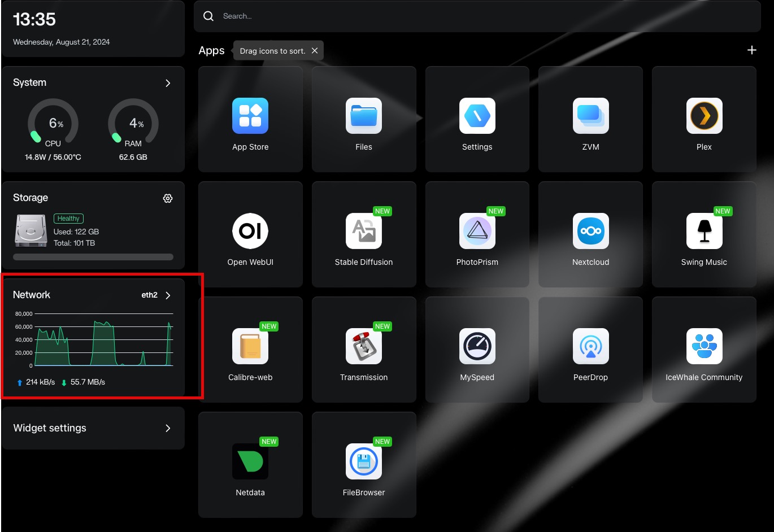
Task: Click 'Used: 122 GB' storage text
Action: 76,232
